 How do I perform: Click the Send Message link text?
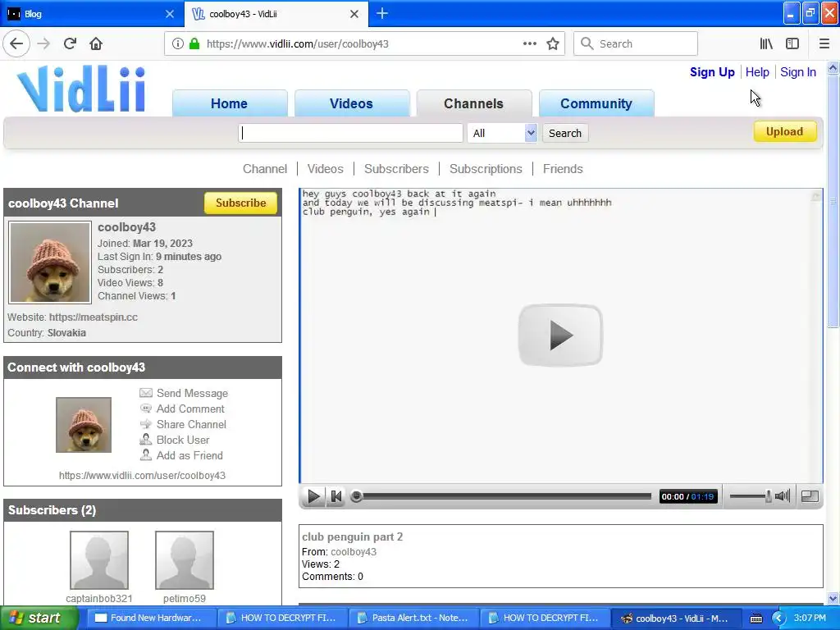coord(192,393)
